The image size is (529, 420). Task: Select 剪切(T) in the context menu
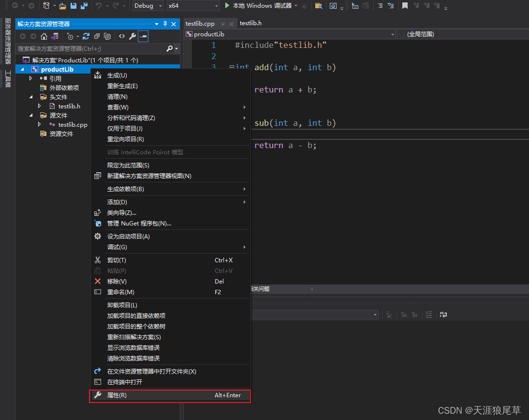[x=170, y=260]
